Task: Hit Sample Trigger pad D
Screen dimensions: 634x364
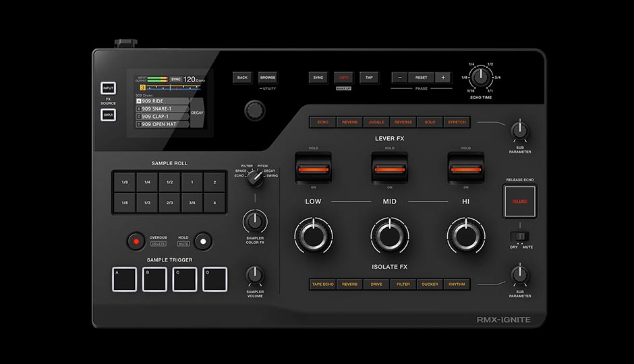Action: (x=214, y=279)
